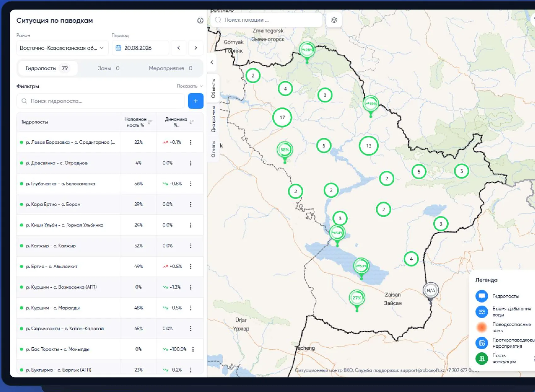Select row р. Глубочанка – с. Белокаменка
Image resolution: width=535 pixels, height=392 pixels.
[110, 184]
